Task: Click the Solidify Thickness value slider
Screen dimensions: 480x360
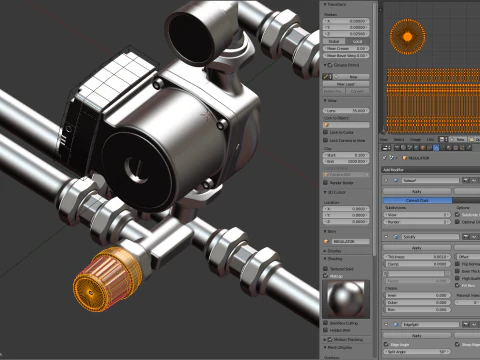Action: 417,257
